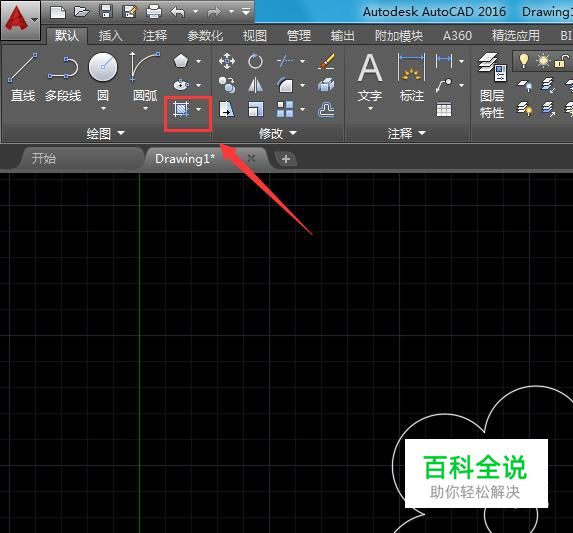Screen dimensions: 573x533
Task: Switch to the Insert (插入) ribbon tab
Action: pos(110,36)
